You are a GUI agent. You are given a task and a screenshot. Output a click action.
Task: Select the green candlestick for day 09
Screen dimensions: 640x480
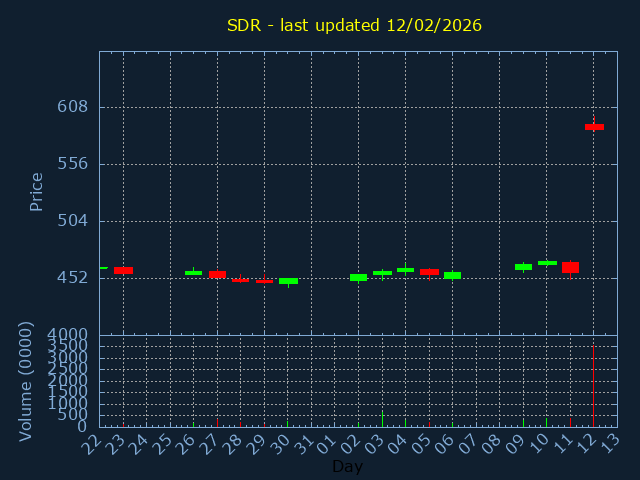[523, 267]
